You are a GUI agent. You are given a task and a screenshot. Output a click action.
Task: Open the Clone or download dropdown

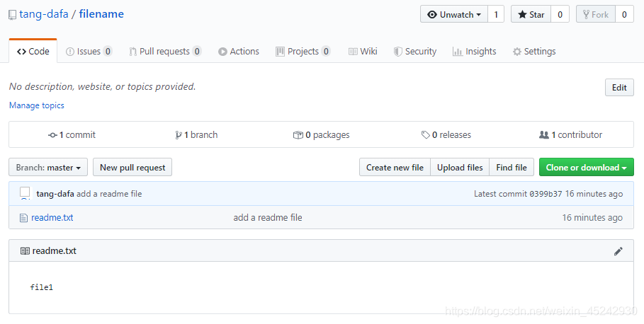click(x=587, y=168)
